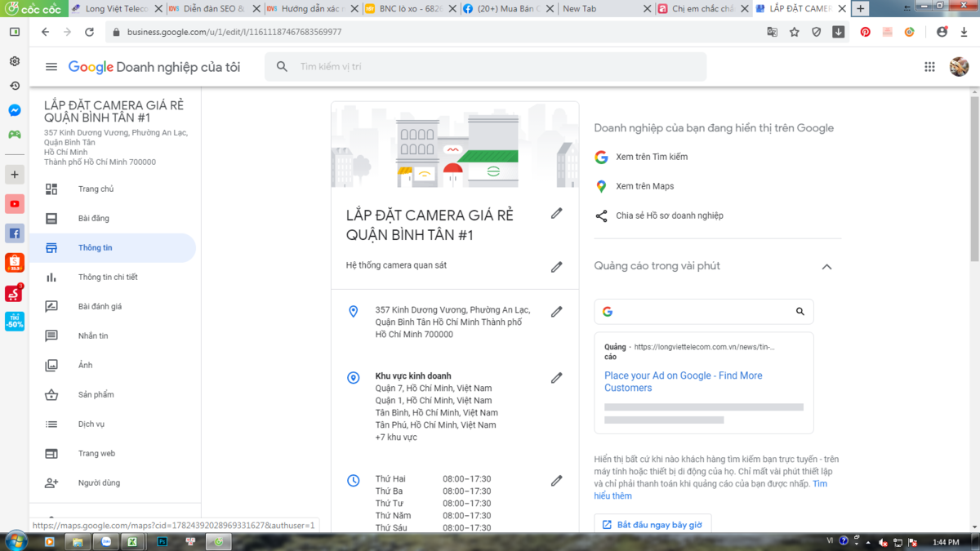Open a new browser tab with plus button
980x551 pixels.
861,9
